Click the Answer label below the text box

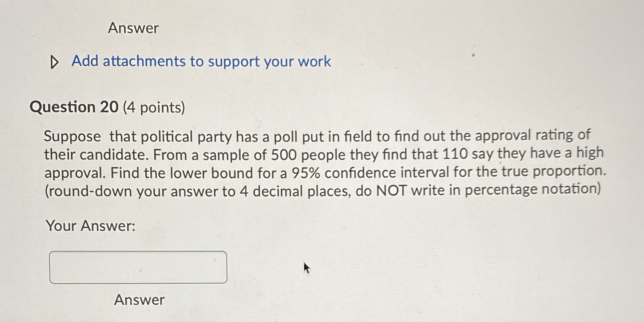(x=140, y=301)
